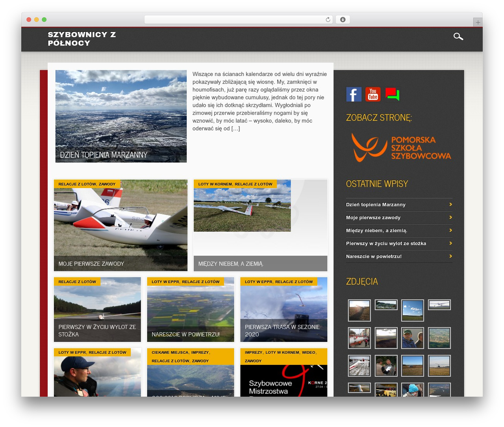504x427 pixels.
Task: Select Imprezy tag on Szybowcowe Mistrzostwa card
Action: tap(254, 353)
